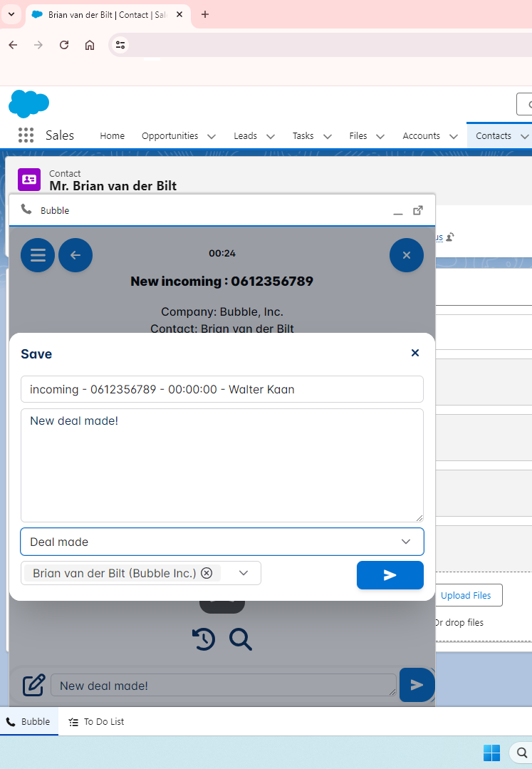Screen dimensions: 532x769
Task: Expand the contact selector chevron
Action: coord(244,573)
